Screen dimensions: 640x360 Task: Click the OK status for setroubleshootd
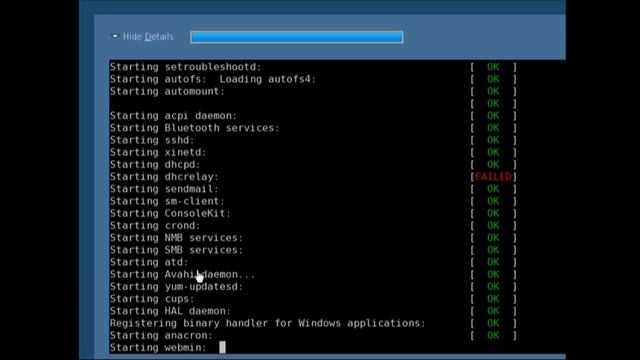493,67
